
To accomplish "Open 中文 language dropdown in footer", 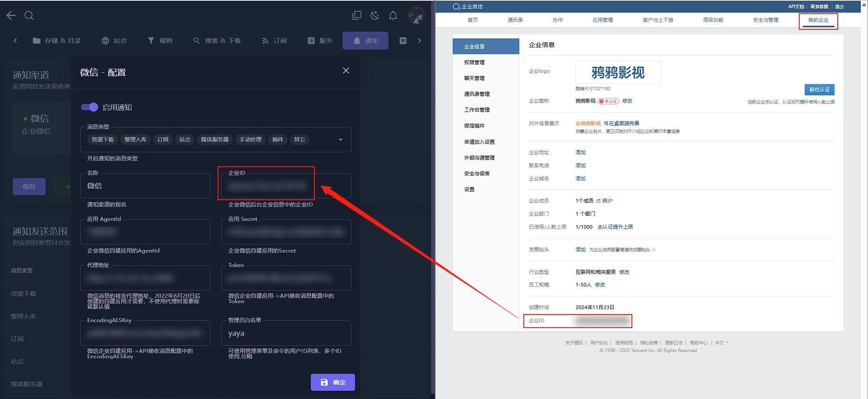I will tap(721, 343).
